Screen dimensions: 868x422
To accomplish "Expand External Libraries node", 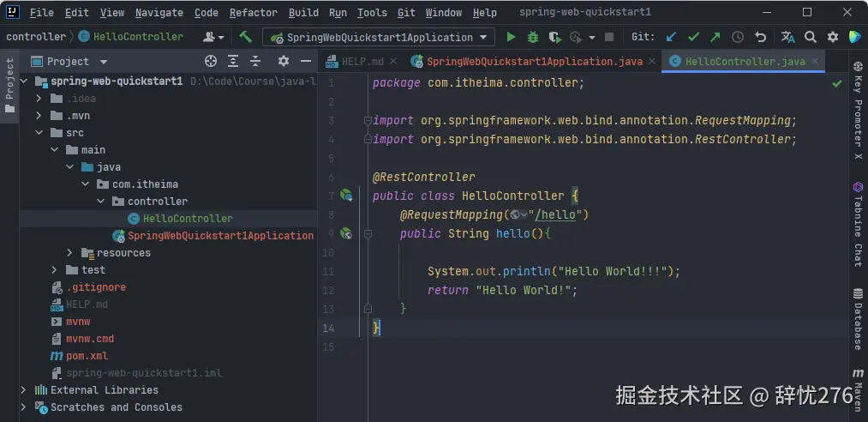I will (23, 390).
